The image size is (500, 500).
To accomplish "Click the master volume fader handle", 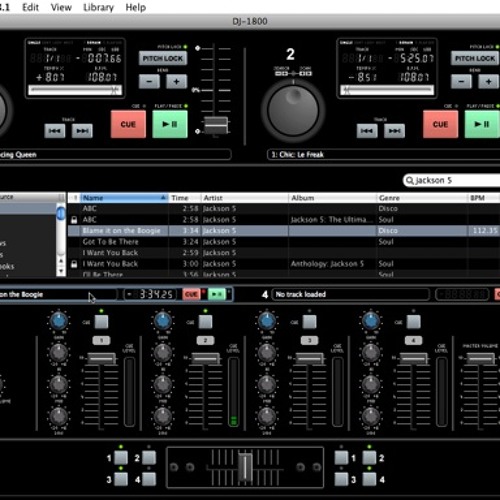I will pos(480,359).
